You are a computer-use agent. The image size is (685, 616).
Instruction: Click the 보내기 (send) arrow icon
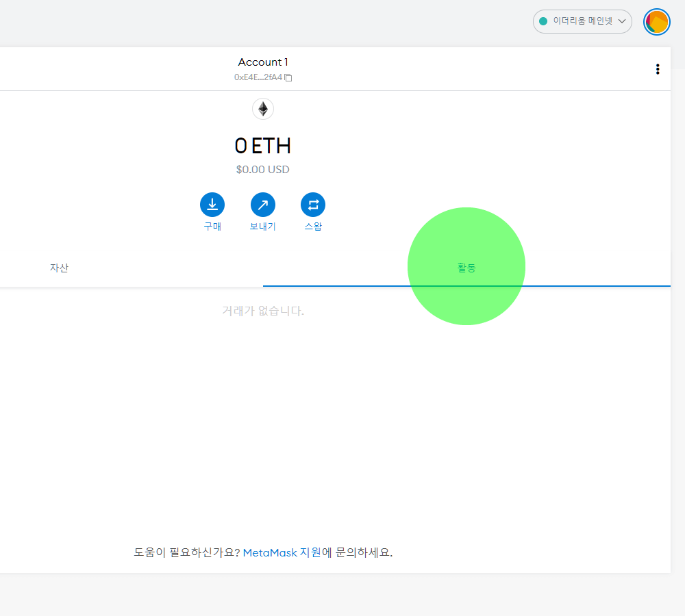(262, 204)
